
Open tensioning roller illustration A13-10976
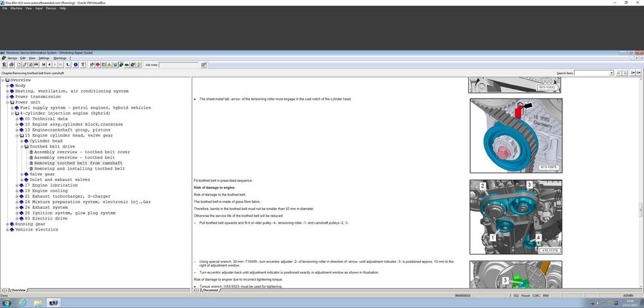click(x=516, y=135)
